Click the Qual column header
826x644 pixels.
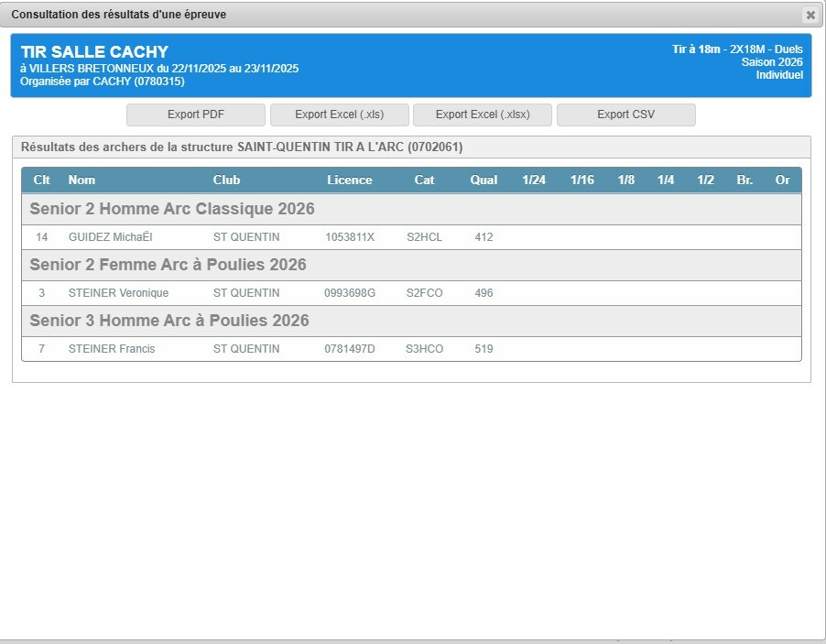[484, 180]
